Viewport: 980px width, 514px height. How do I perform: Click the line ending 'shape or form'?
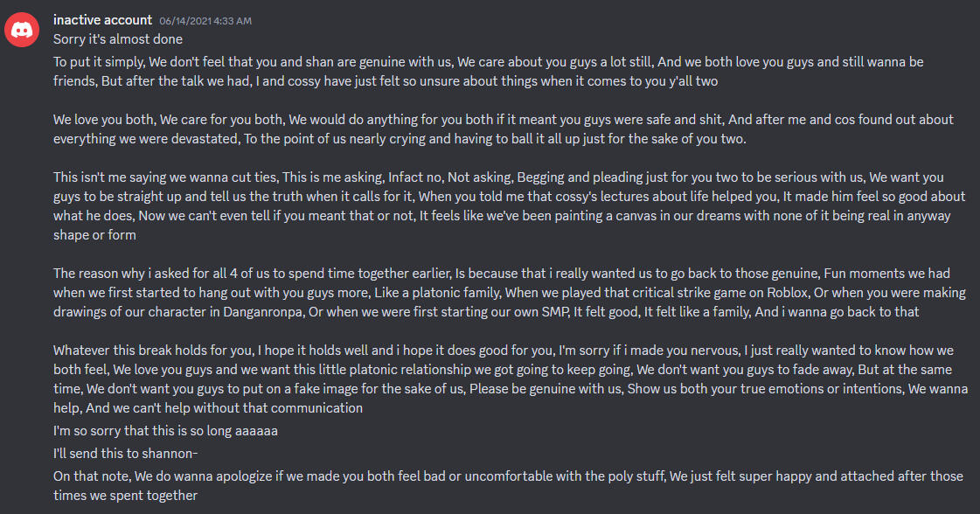click(94, 234)
